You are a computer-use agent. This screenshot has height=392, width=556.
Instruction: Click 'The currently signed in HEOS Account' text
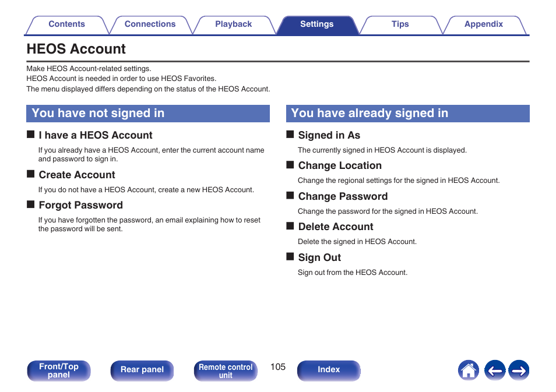[x=382, y=150]
